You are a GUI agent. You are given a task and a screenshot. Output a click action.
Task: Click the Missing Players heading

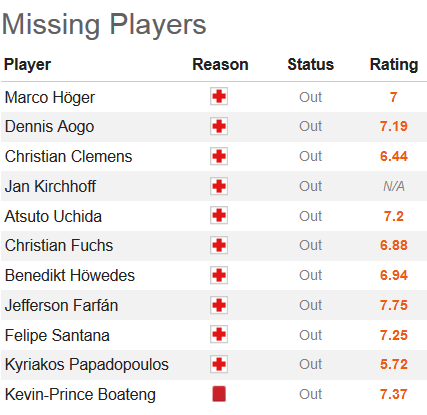tap(104, 25)
